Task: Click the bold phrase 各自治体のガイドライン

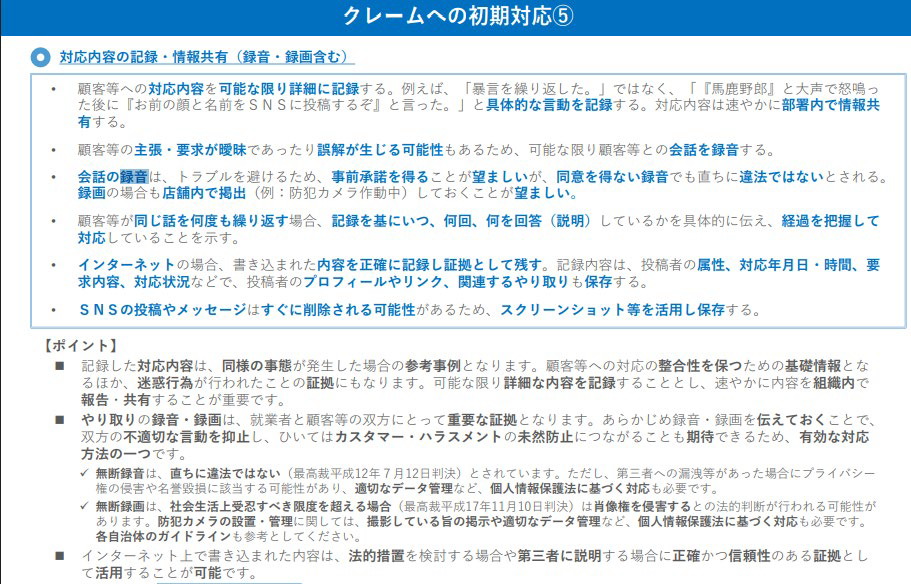Action: coord(163,536)
